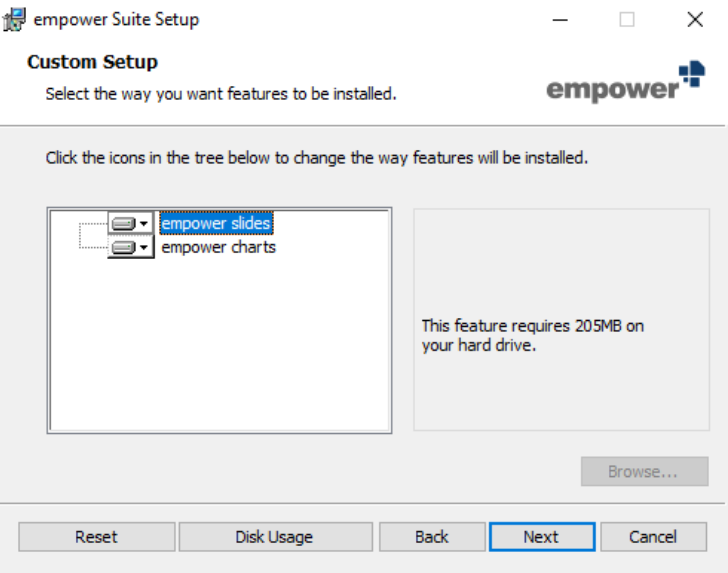Click the greyed Browse... button
Screen dimensions: 728x573
click(644, 471)
